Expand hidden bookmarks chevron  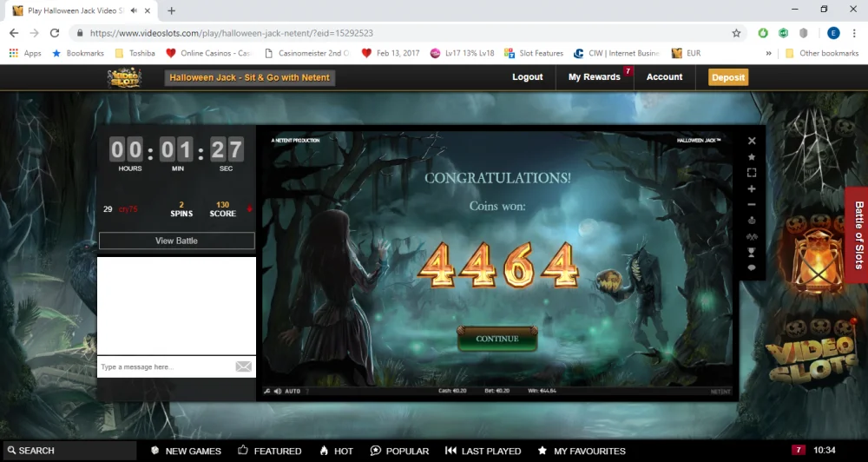pyautogui.click(x=768, y=53)
